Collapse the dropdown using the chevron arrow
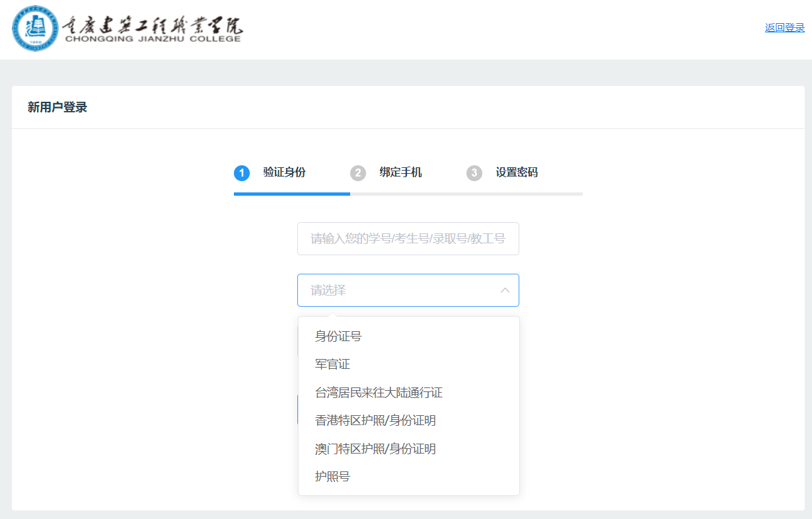Screen dimensions: 812x519 pos(505,290)
